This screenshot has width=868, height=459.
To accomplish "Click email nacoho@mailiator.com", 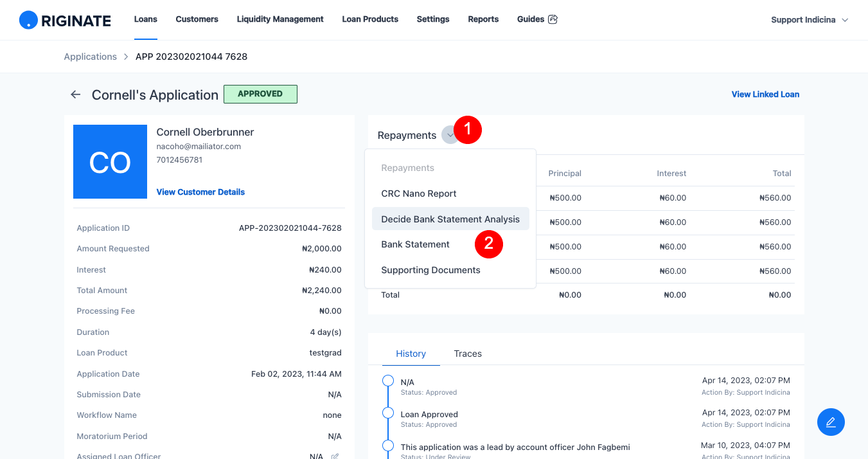I will point(199,147).
